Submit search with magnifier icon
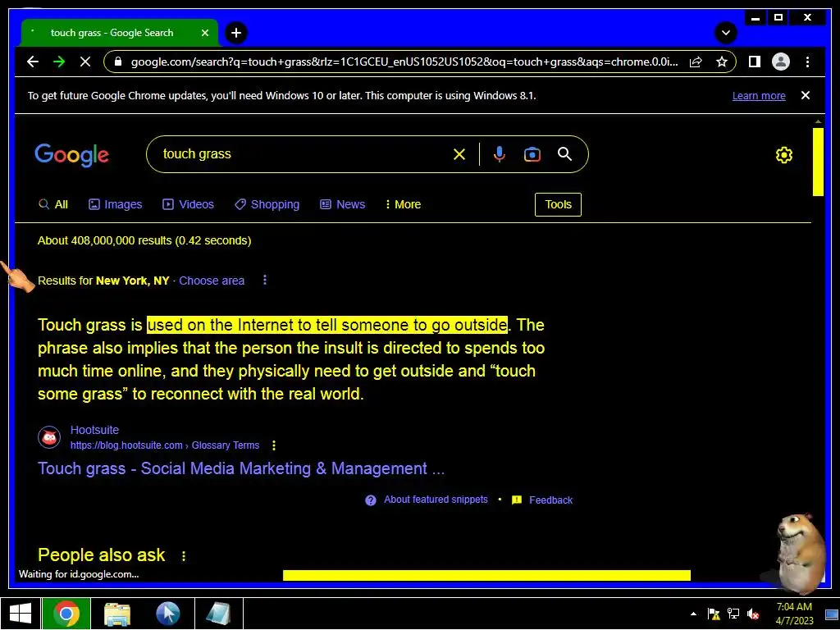The width and height of the screenshot is (840, 630). 564,154
